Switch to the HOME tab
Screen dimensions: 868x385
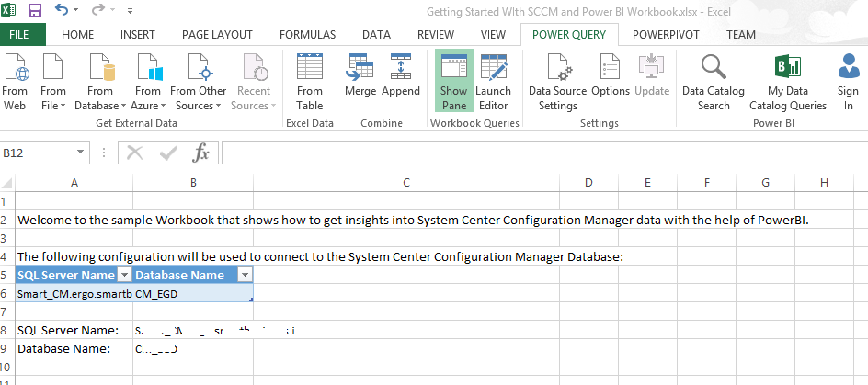pyautogui.click(x=77, y=34)
